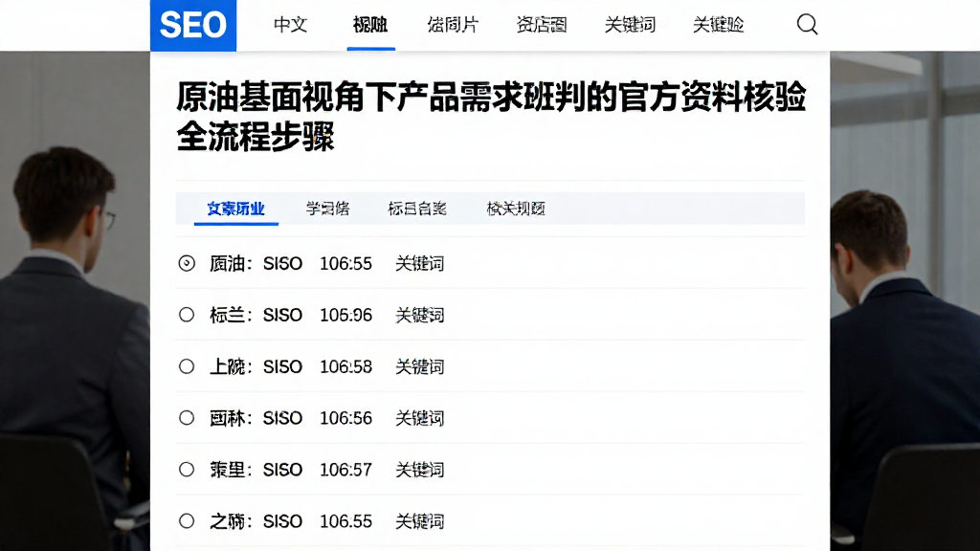Viewport: 980px width, 551px height.
Task: Open 关键词 in the top navigation bar
Action: coord(630,25)
